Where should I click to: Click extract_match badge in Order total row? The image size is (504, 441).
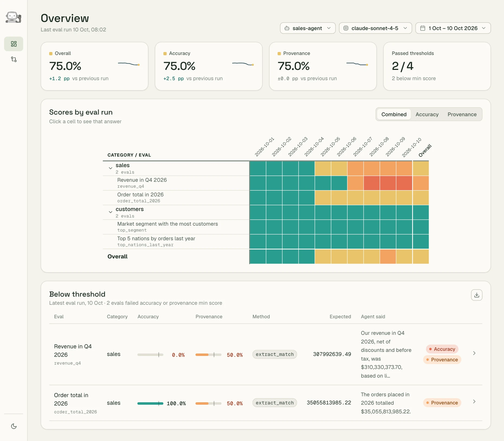tap(275, 403)
